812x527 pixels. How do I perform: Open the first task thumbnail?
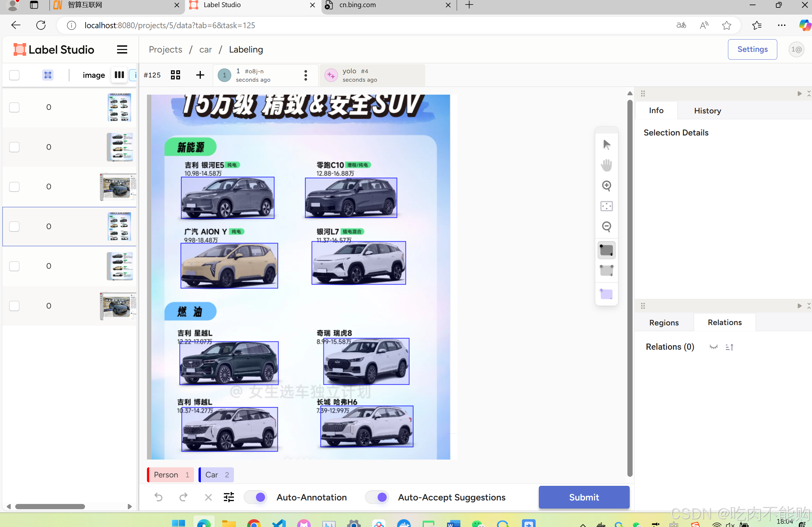(119, 107)
